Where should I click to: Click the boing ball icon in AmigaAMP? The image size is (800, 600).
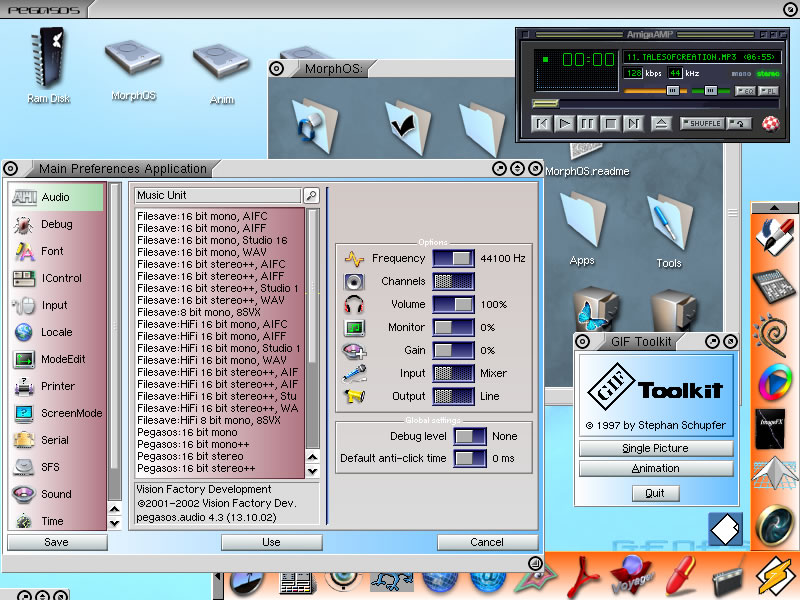pos(770,123)
